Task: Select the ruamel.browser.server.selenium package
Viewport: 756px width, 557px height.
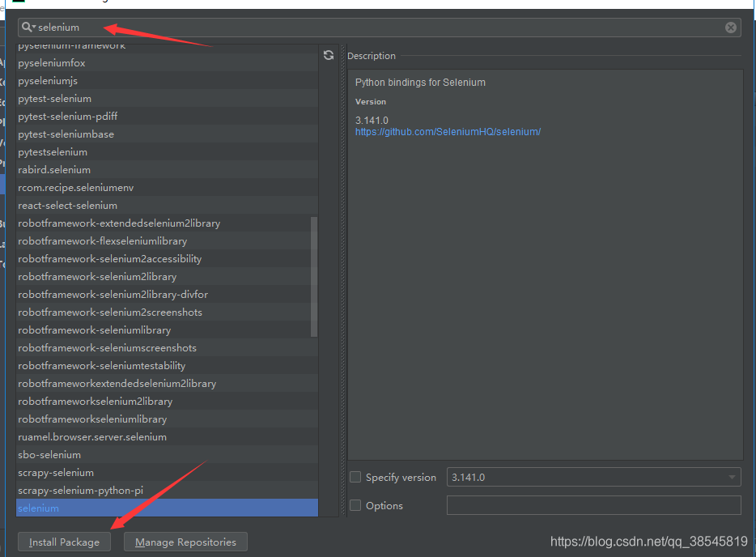Action: tap(167, 437)
